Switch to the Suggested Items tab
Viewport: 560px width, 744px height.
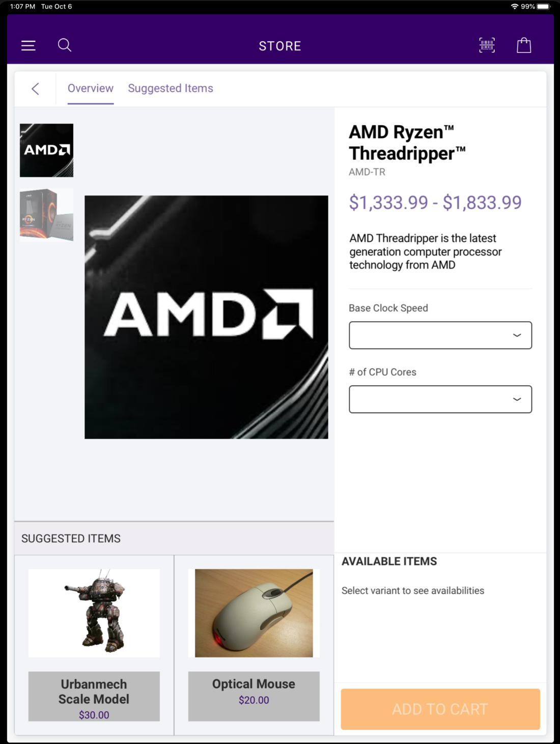click(x=171, y=89)
